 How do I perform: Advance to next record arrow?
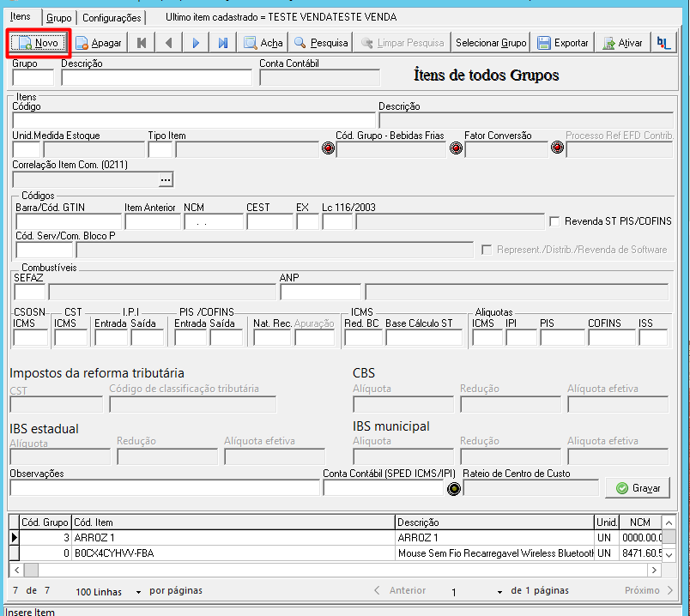tap(196, 43)
